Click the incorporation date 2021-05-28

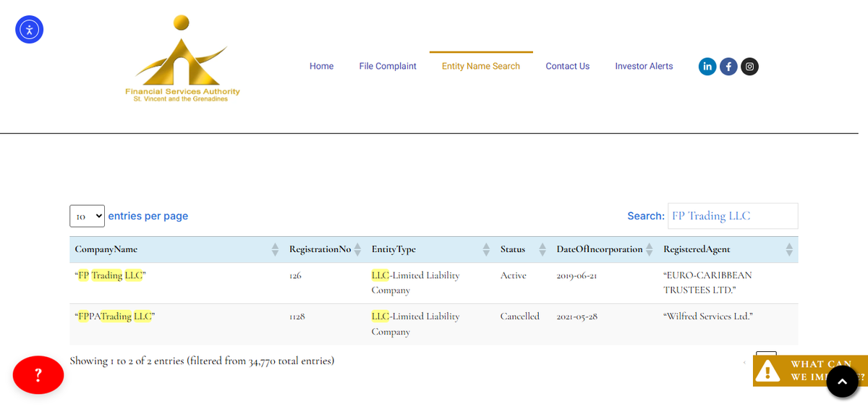pos(577,317)
